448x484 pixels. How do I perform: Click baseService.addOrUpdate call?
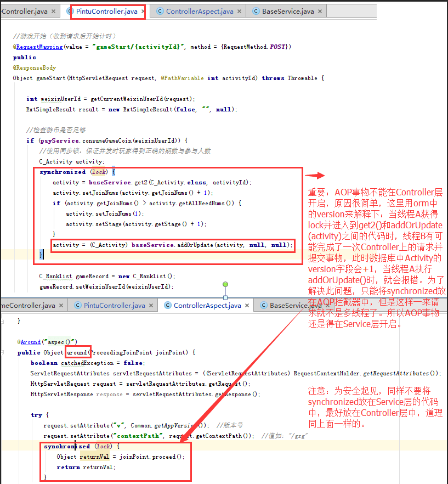pyautogui.click(x=211, y=245)
